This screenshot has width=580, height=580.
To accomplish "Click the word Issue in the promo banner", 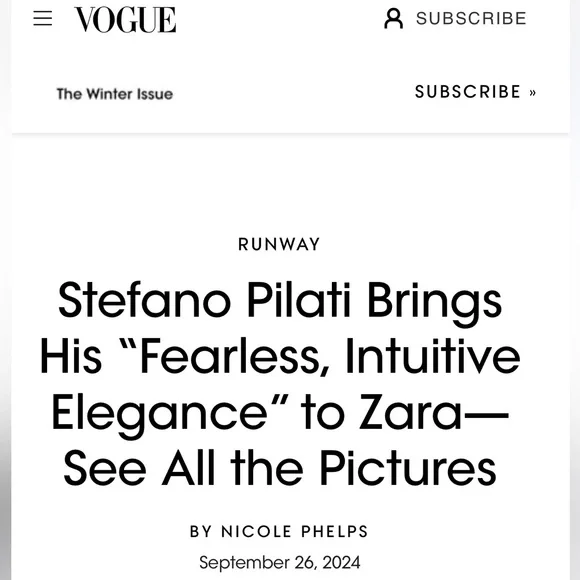I will click(x=155, y=94).
